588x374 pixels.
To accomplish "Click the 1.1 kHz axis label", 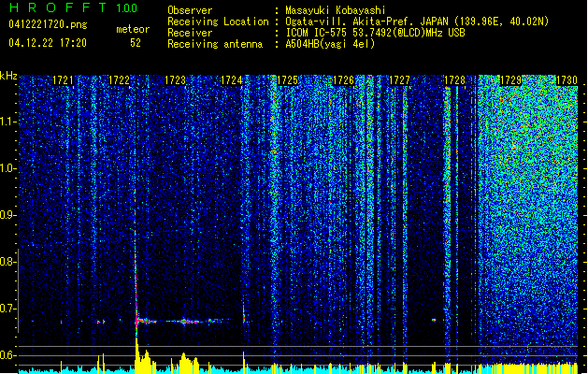I will (7, 122).
